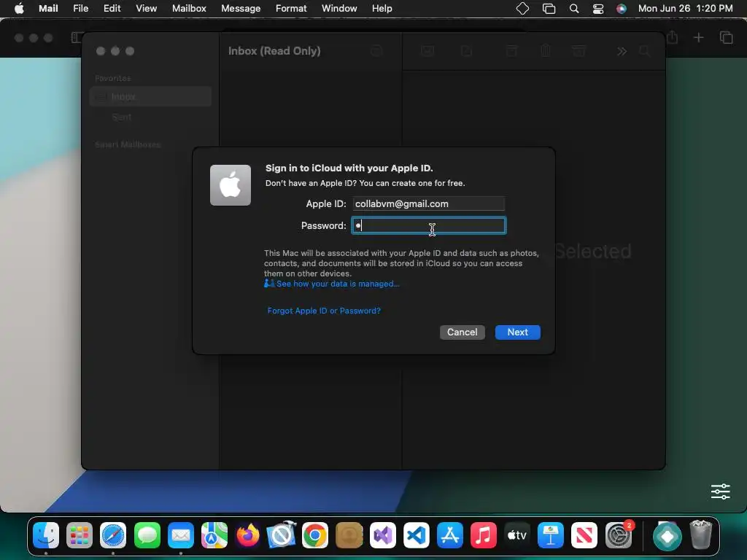The image size is (747, 560).
Task: Open the Help menu
Action: [x=382, y=8]
